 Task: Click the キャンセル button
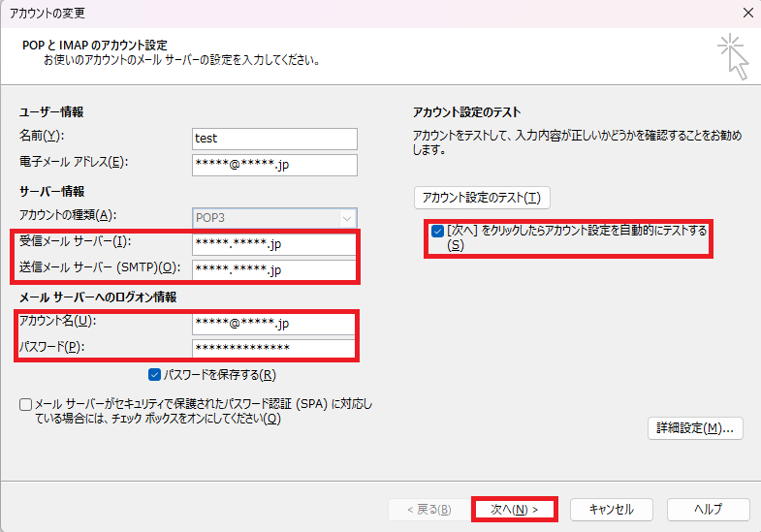611,509
